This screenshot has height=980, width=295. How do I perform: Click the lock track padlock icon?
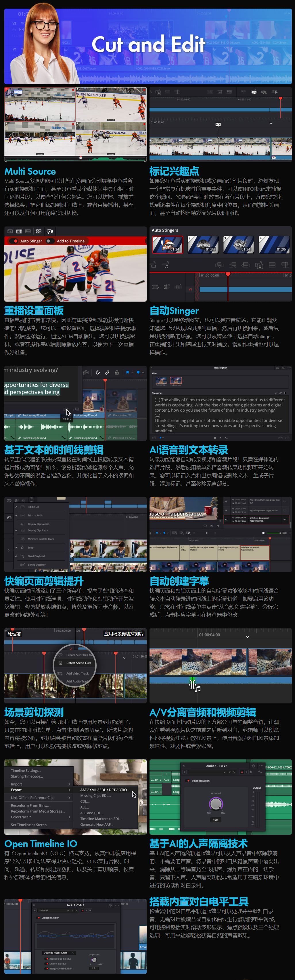coord(117,373)
